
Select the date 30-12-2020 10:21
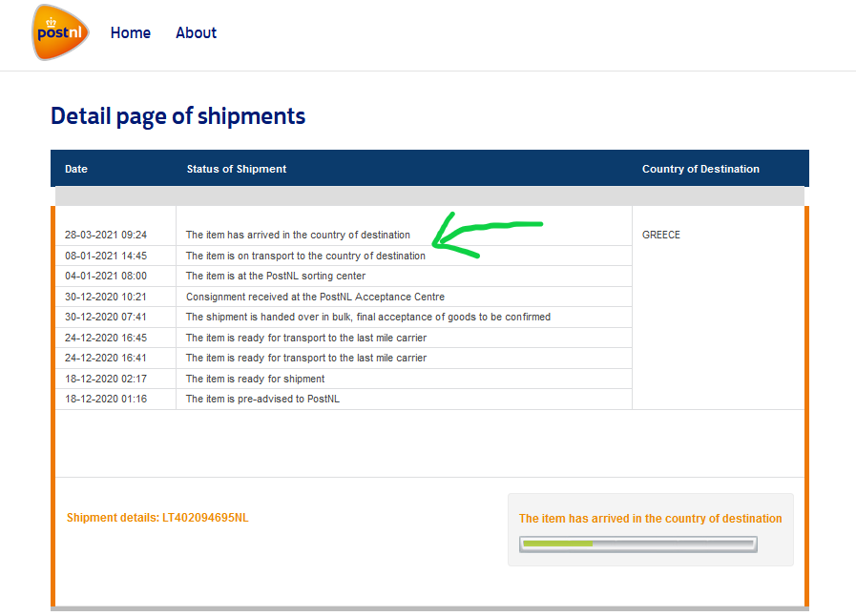click(106, 297)
